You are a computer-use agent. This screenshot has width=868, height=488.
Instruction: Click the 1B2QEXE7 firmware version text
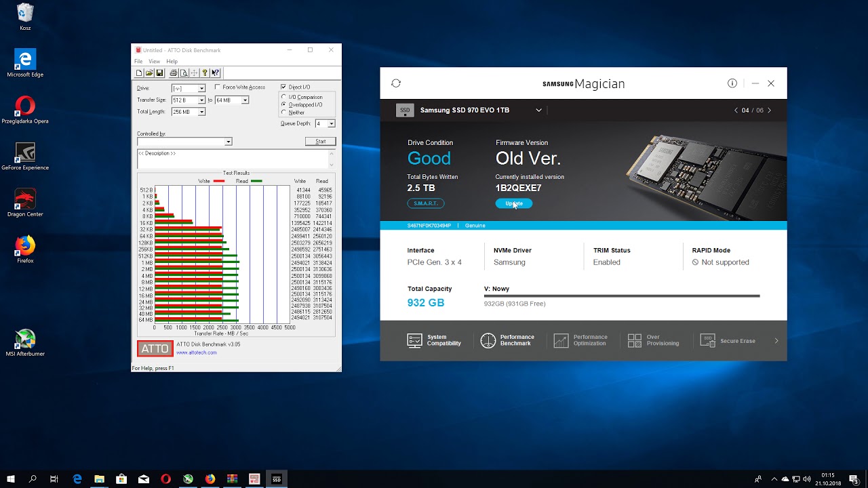point(519,188)
